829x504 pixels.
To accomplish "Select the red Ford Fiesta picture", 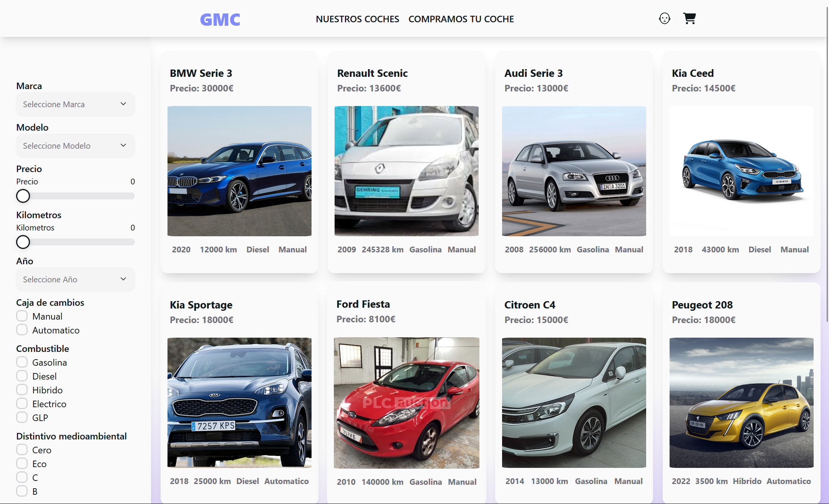I will (x=406, y=403).
